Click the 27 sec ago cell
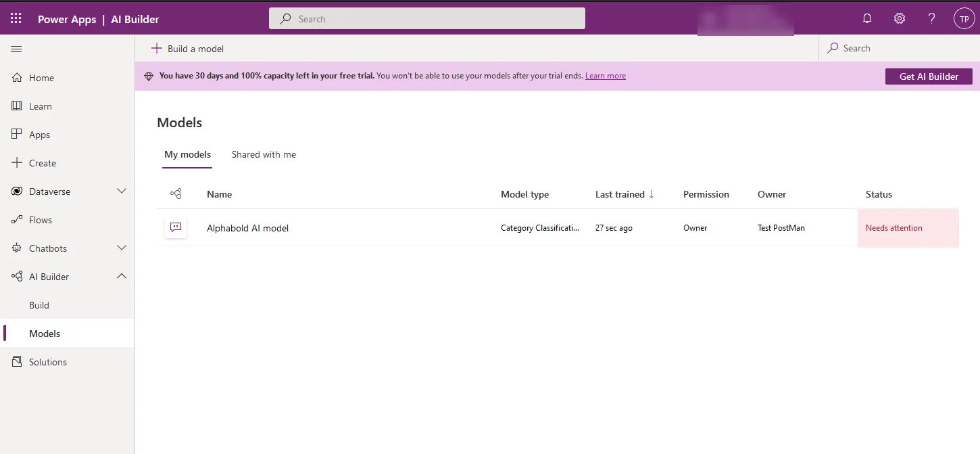 coord(614,228)
